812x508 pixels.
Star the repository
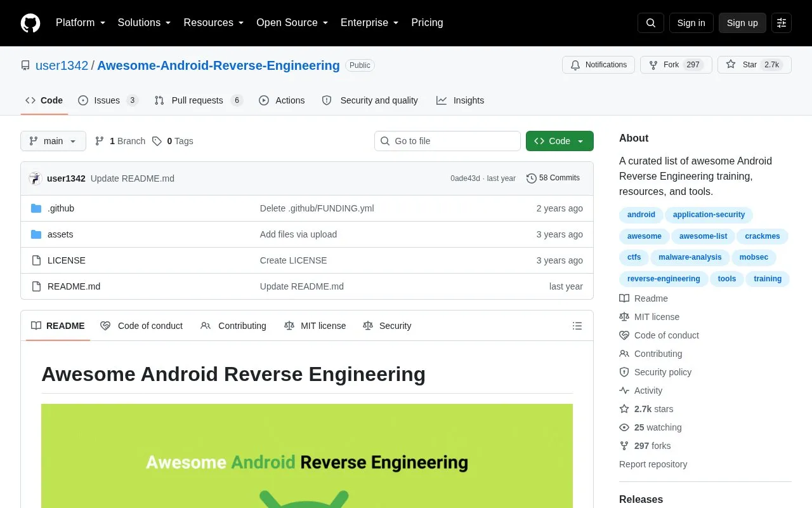point(754,65)
